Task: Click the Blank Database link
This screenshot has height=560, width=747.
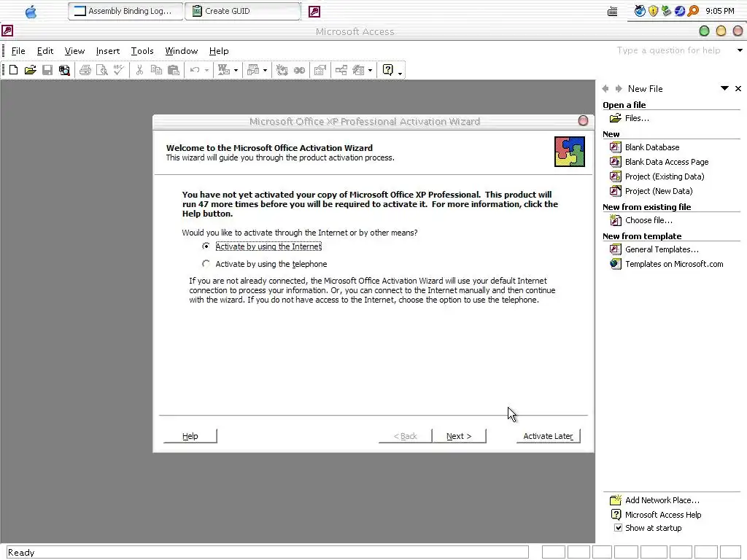Action: [x=652, y=147]
